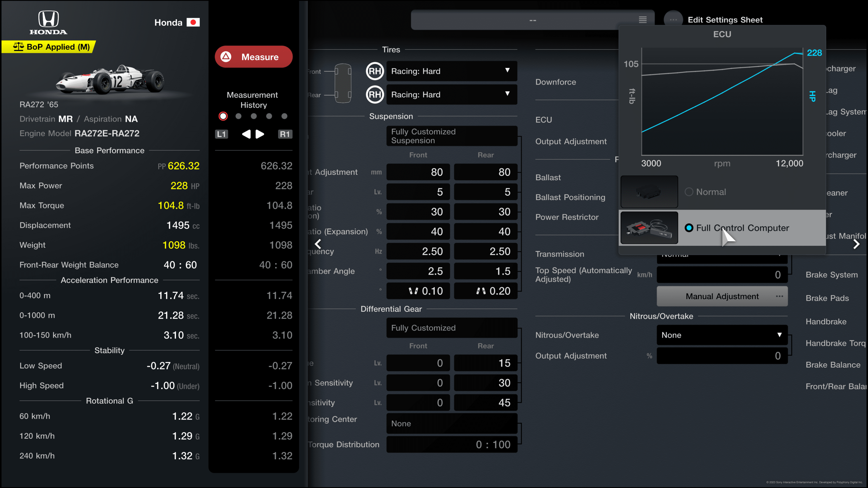Adjust rear damping compression value 30
868x488 pixels.
(486, 212)
